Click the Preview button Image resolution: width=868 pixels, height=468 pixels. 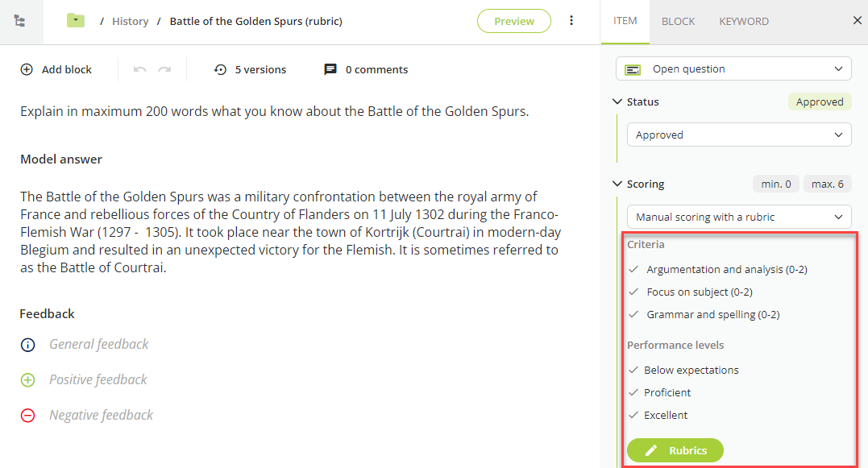pyautogui.click(x=513, y=21)
